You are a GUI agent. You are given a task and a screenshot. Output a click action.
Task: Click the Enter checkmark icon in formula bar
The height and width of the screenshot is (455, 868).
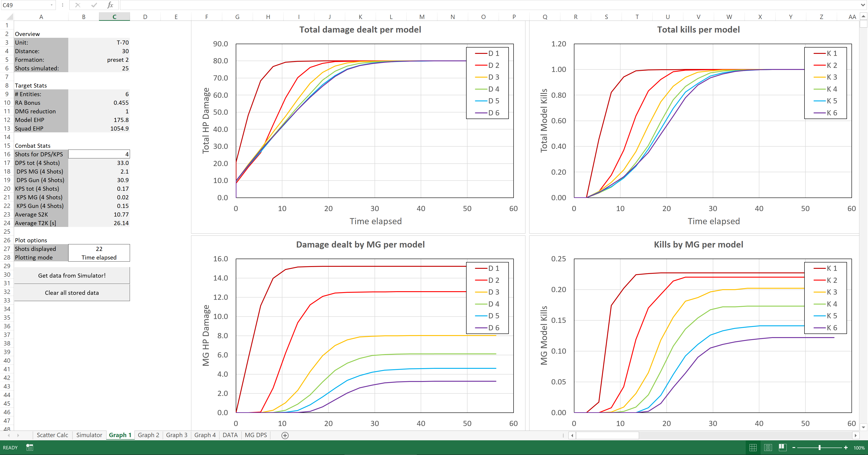(x=94, y=5)
